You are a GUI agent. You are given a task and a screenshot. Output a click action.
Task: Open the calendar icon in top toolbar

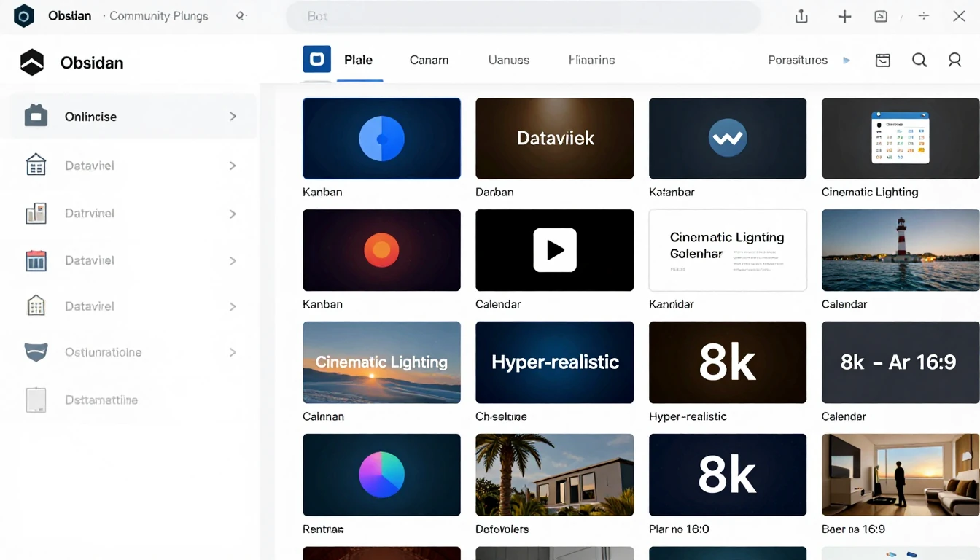(883, 61)
